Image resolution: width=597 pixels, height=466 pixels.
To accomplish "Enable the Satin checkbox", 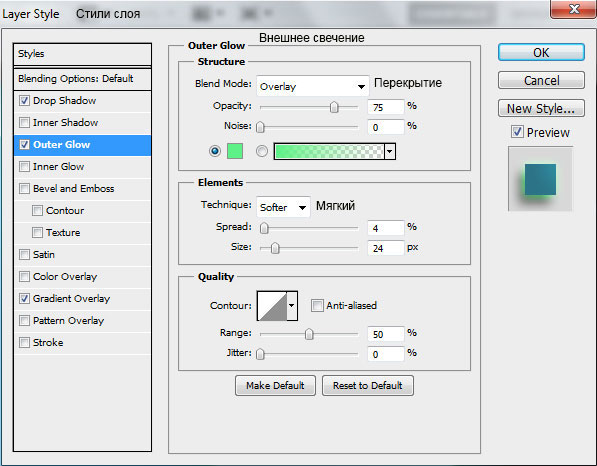I will (24, 254).
